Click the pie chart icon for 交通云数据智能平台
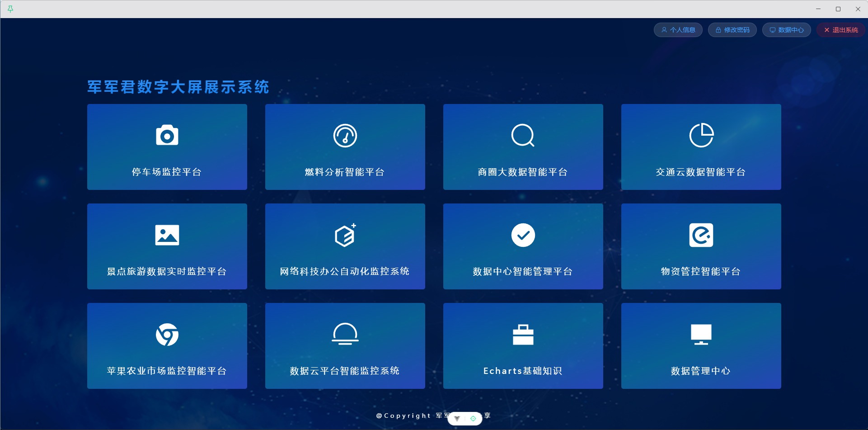 (x=701, y=135)
